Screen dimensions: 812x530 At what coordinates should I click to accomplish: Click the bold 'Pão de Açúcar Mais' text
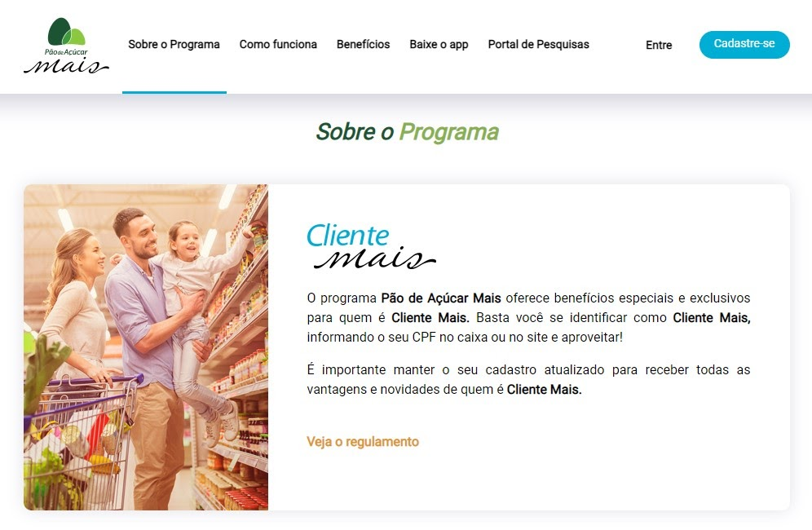pyautogui.click(x=441, y=298)
